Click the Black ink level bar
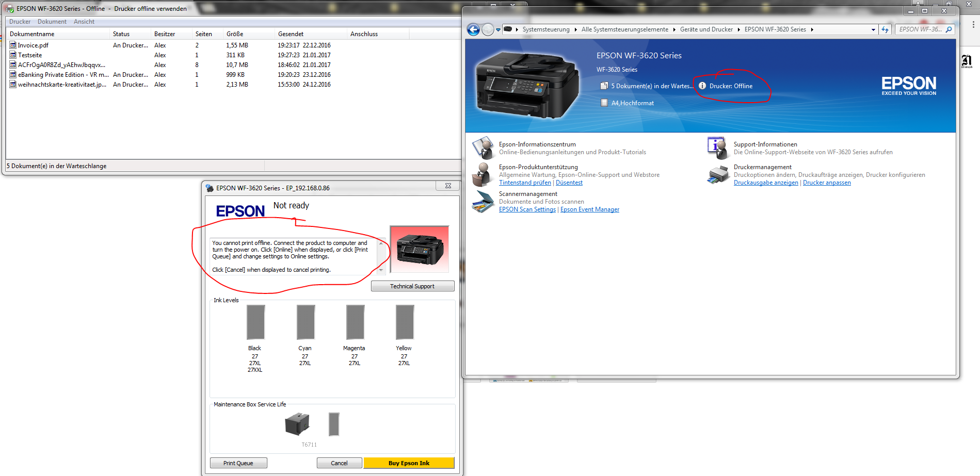This screenshot has height=476, width=980. (255, 322)
